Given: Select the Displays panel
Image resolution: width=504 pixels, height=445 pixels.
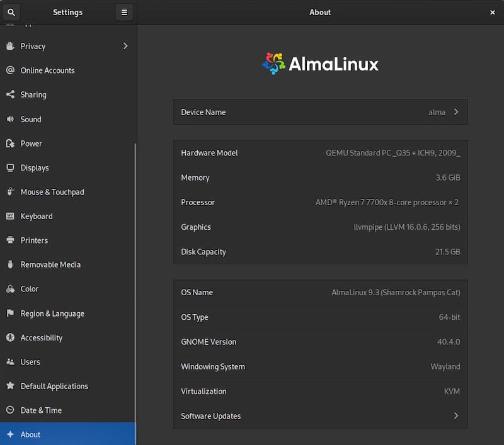Looking at the screenshot, I should click(x=67, y=167).
